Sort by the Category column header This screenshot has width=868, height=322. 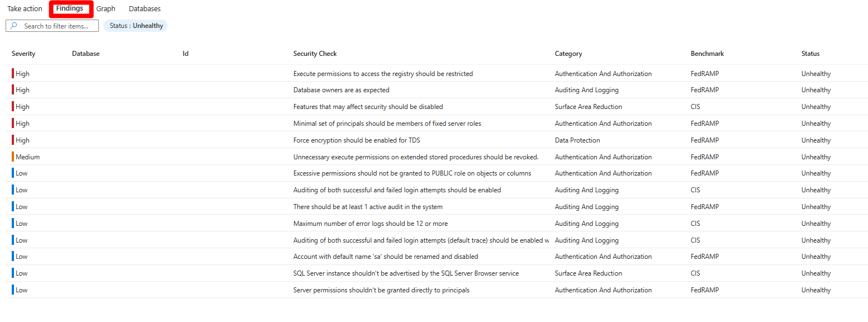point(568,54)
